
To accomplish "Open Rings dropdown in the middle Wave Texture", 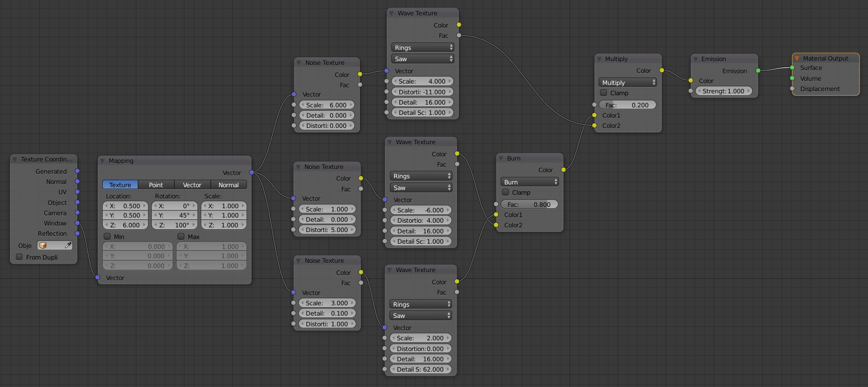I will pos(421,176).
